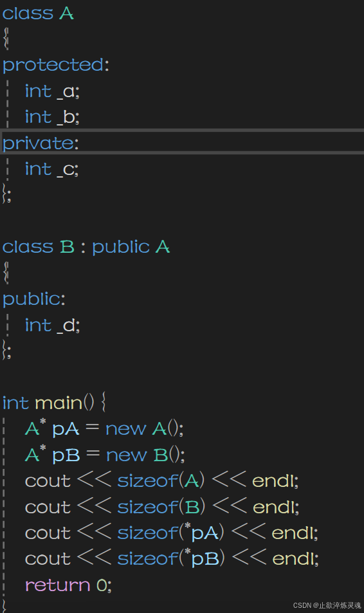Place cursor on int _d; line
364x613 pixels.
coord(52,325)
